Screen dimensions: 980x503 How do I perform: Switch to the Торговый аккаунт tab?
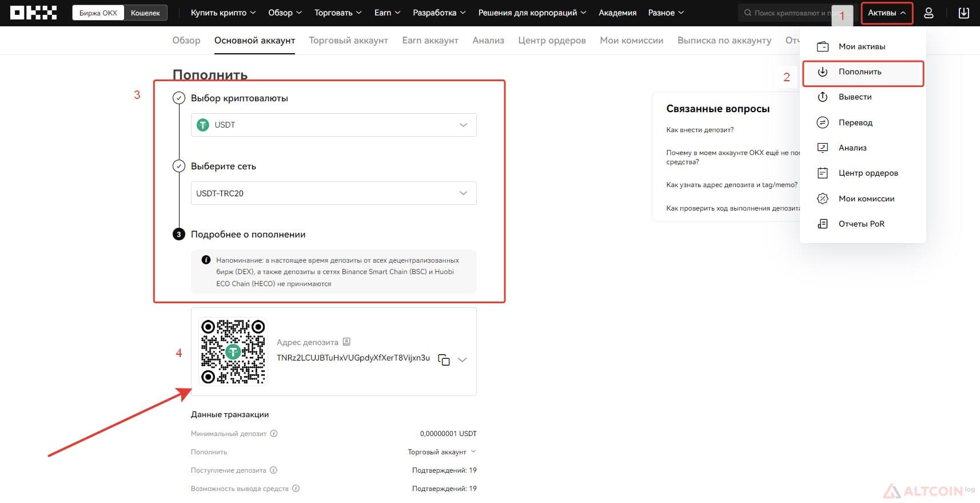click(x=348, y=40)
